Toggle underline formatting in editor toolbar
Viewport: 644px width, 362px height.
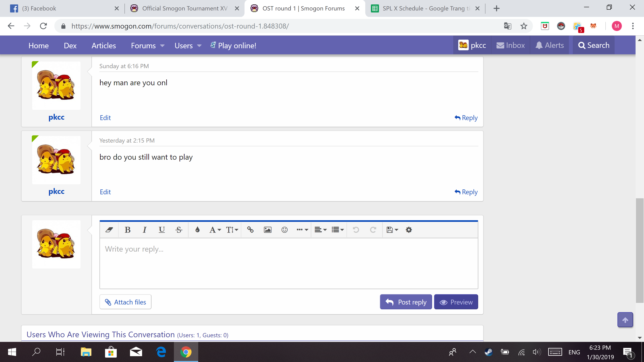pos(162,230)
